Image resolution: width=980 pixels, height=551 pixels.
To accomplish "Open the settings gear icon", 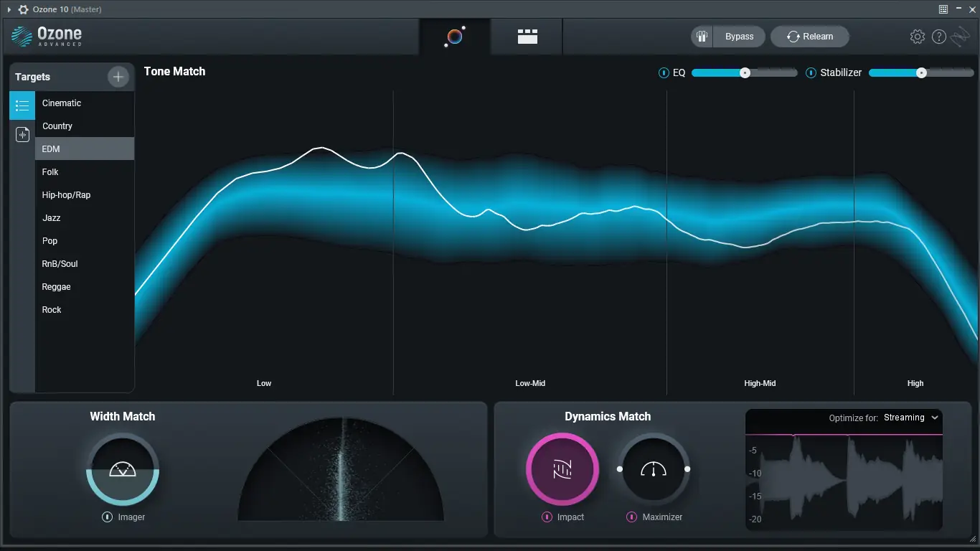I will (917, 36).
